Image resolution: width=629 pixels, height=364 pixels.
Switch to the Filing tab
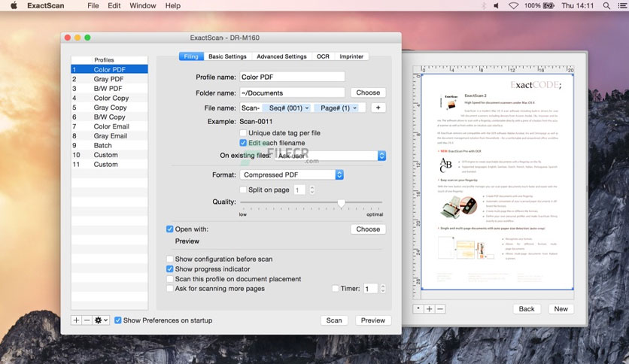(191, 56)
